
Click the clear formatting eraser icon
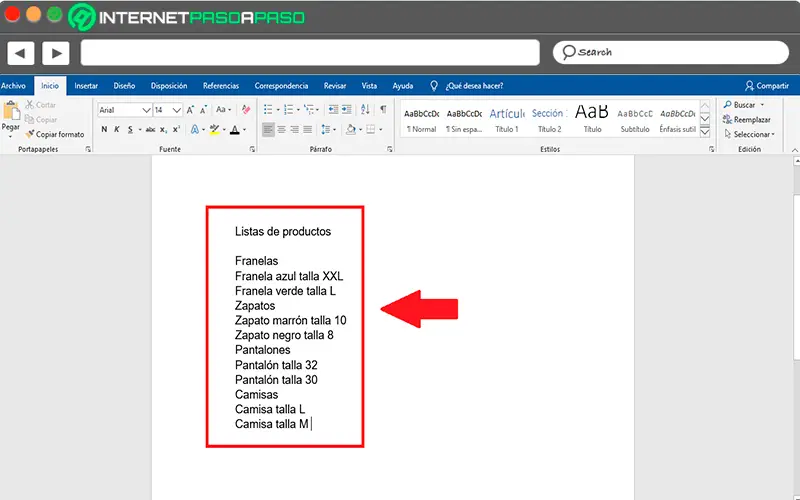[246, 109]
